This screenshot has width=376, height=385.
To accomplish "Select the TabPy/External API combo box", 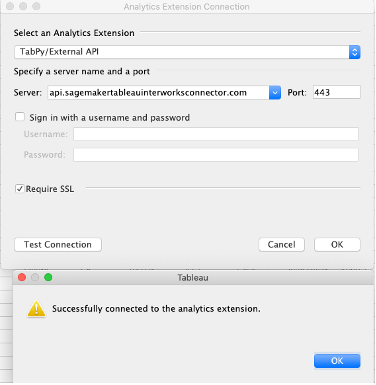I will pos(187,52).
